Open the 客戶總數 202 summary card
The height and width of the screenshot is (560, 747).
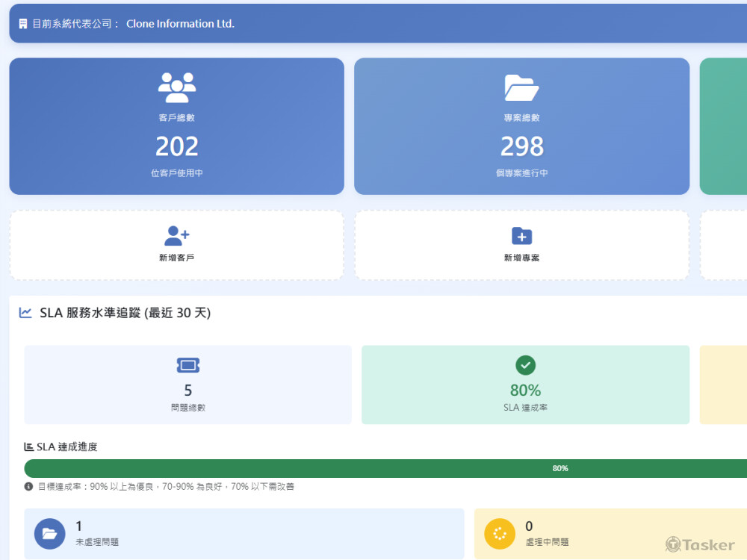(x=177, y=126)
